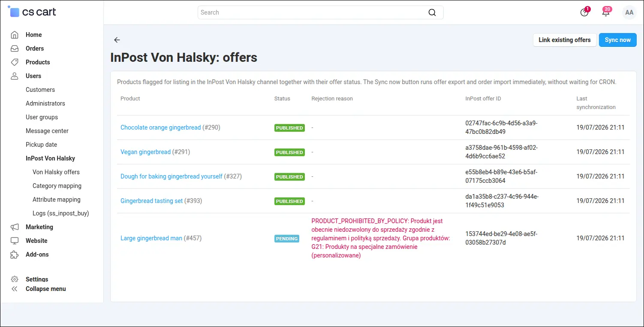The height and width of the screenshot is (327, 644).
Task: Open the Orders menu item
Action: 35,48
